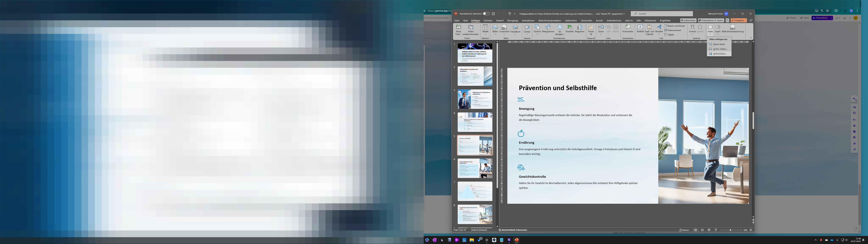Open File Explorer from the taskbar
The height and width of the screenshot is (244, 868).
pyautogui.click(x=472, y=240)
